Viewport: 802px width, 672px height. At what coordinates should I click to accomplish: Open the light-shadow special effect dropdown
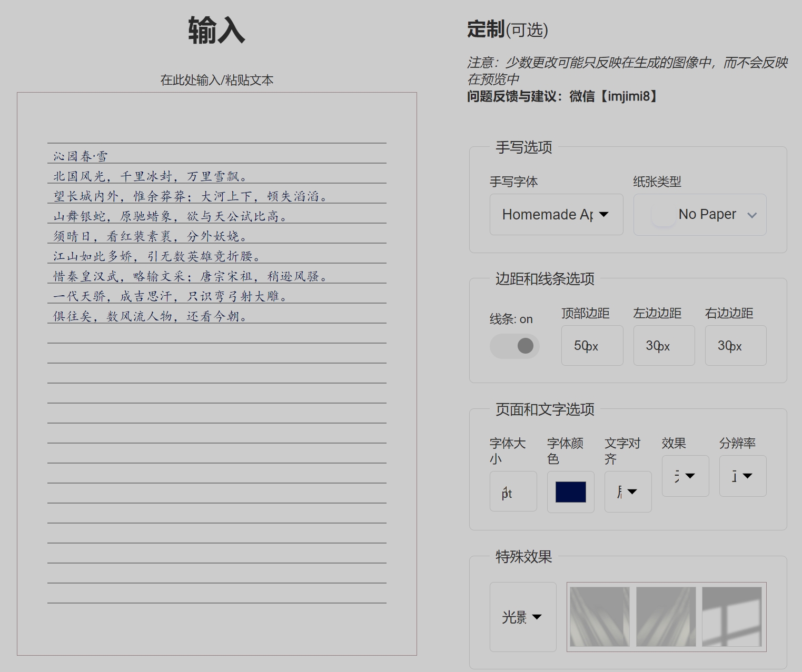click(523, 617)
